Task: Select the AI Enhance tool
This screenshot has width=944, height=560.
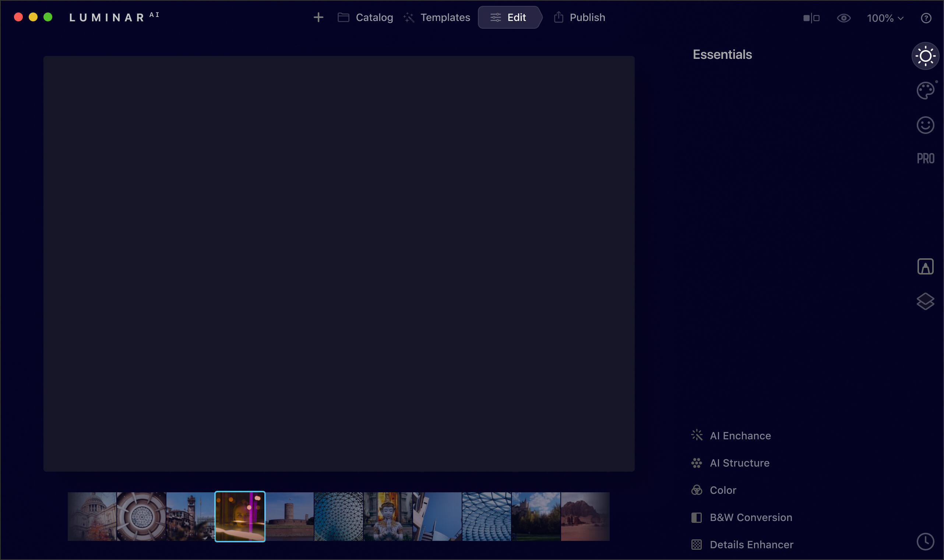Action: [740, 436]
